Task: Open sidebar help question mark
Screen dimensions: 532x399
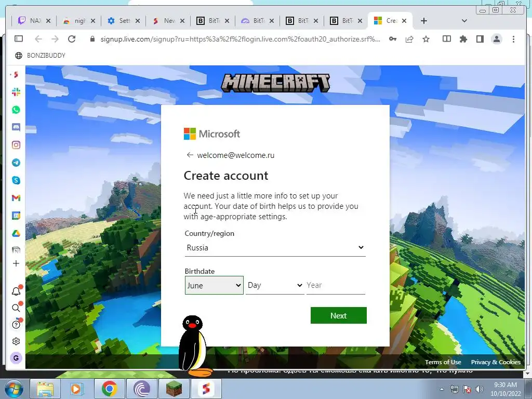Action: point(16,325)
